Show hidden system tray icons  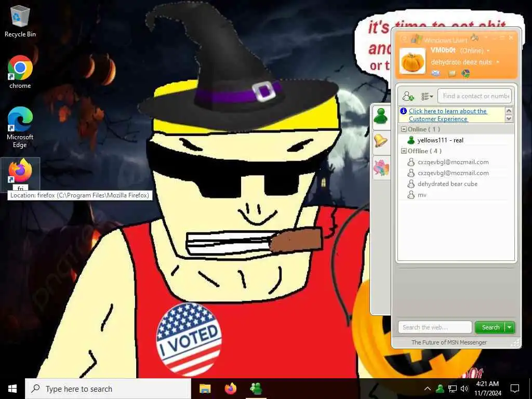tap(428, 389)
